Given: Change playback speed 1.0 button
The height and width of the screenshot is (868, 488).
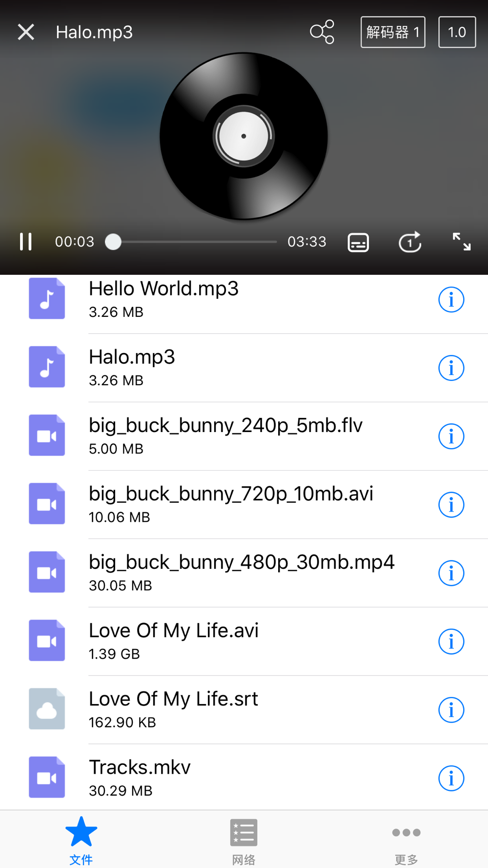Looking at the screenshot, I should pos(457,32).
